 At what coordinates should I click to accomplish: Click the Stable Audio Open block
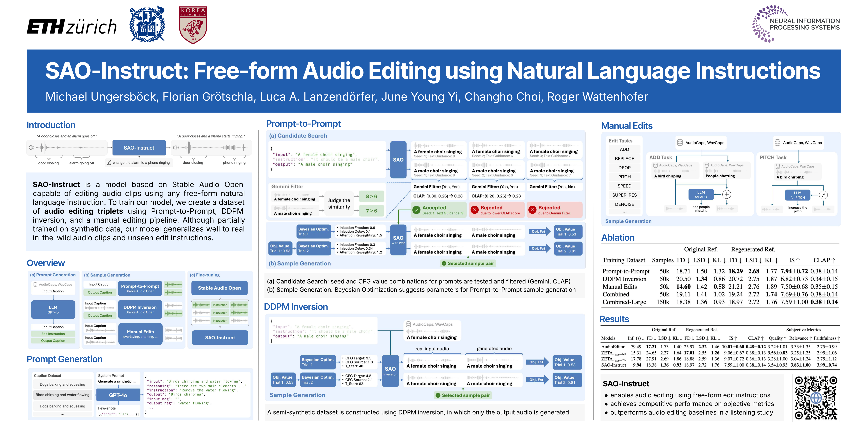coord(219,288)
